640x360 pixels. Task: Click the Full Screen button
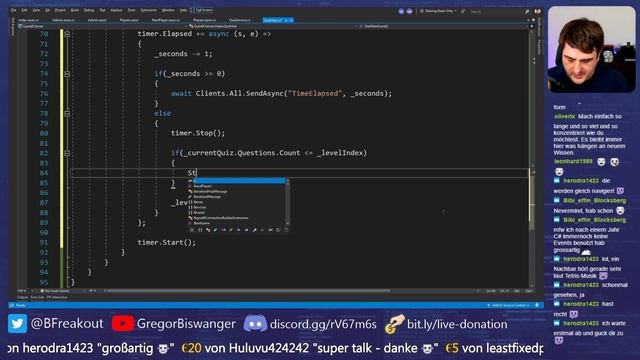[x=202, y=10]
